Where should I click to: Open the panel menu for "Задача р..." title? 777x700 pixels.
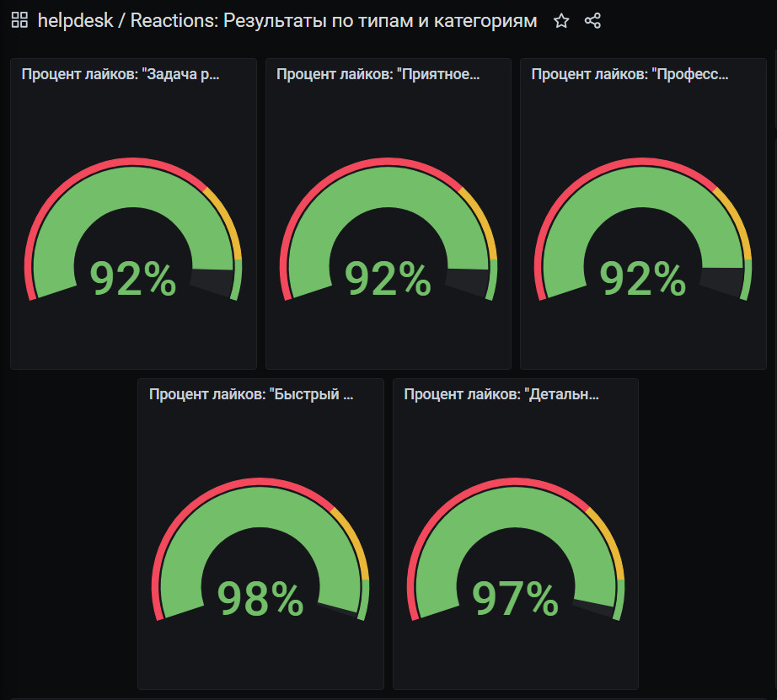coord(121,74)
